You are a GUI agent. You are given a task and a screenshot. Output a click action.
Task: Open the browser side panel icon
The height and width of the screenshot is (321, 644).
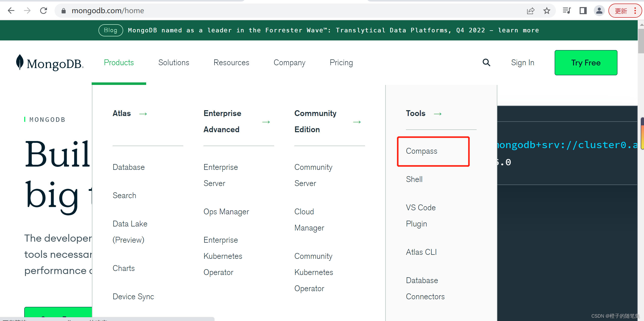[x=583, y=11]
